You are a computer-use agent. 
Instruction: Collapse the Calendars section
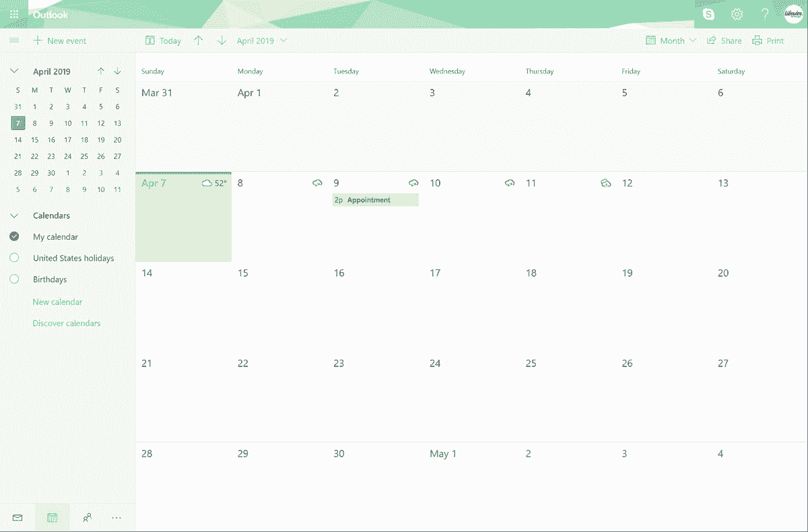point(14,215)
